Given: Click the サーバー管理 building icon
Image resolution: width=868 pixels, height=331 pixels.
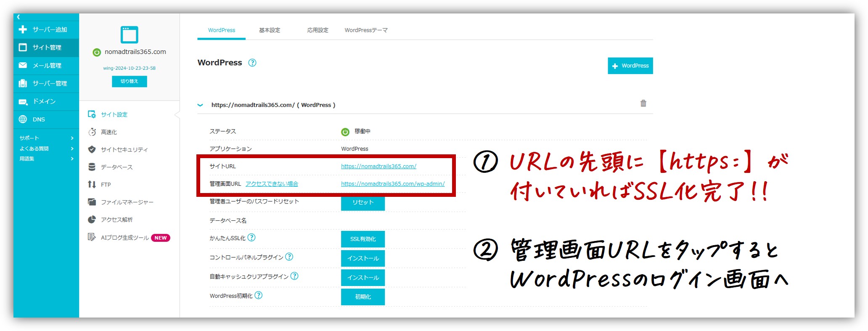Looking at the screenshot, I should (x=23, y=83).
